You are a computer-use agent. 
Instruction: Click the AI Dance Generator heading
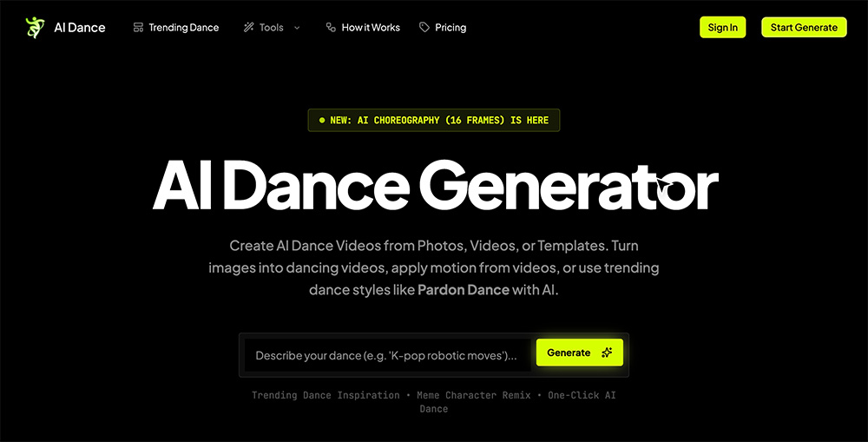click(436, 186)
